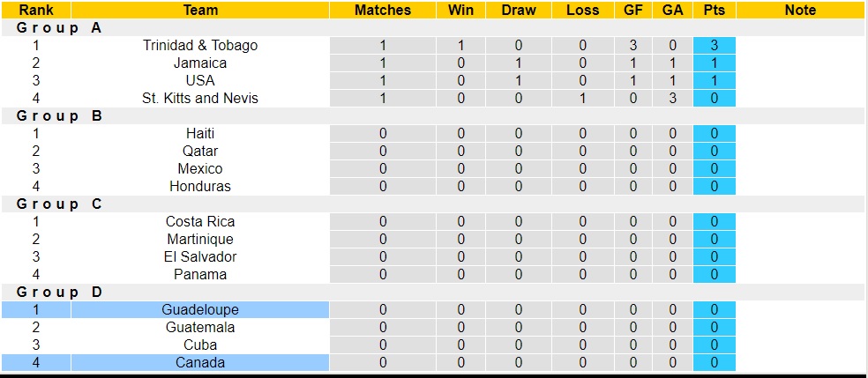Click the Jamaica team name

[200, 63]
